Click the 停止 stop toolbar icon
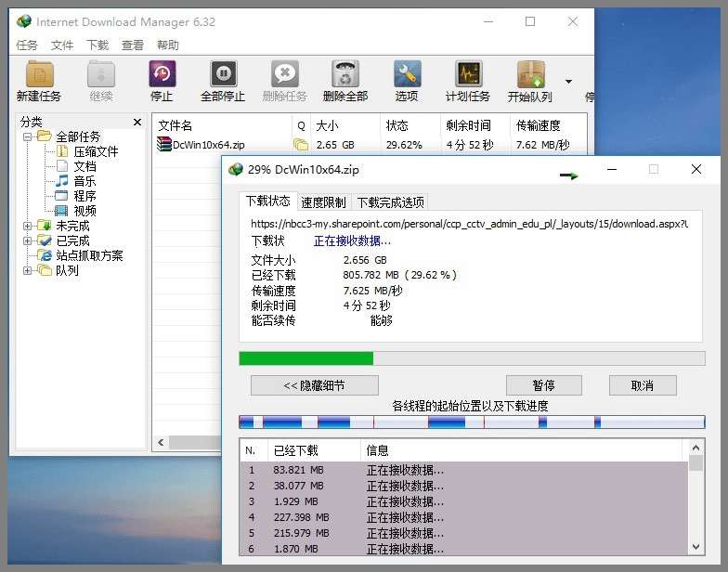Image resolution: width=728 pixels, height=572 pixels. coord(162,74)
